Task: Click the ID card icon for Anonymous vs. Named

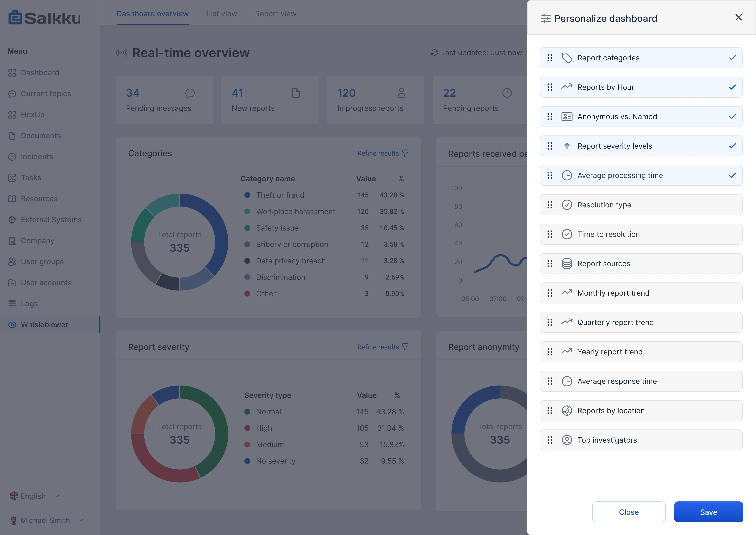Action: (x=567, y=117)
